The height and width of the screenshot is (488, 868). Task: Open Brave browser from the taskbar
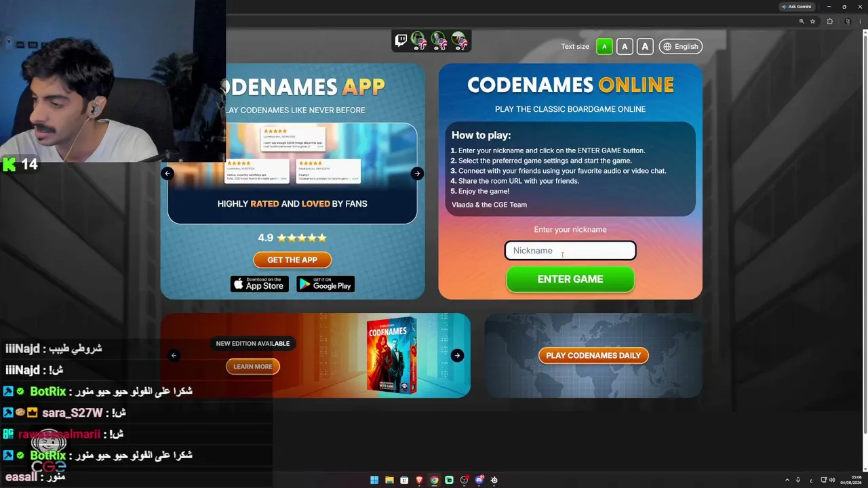419,480
